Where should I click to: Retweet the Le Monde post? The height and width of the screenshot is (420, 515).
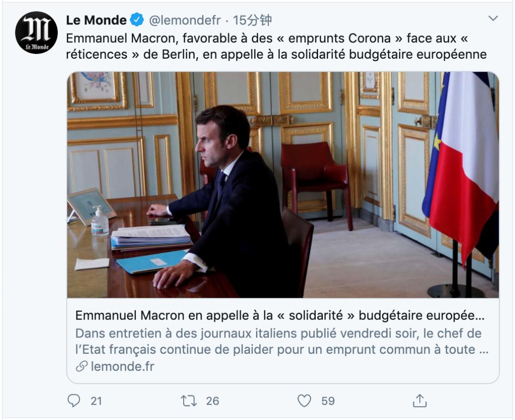click(x=189, y=400)
